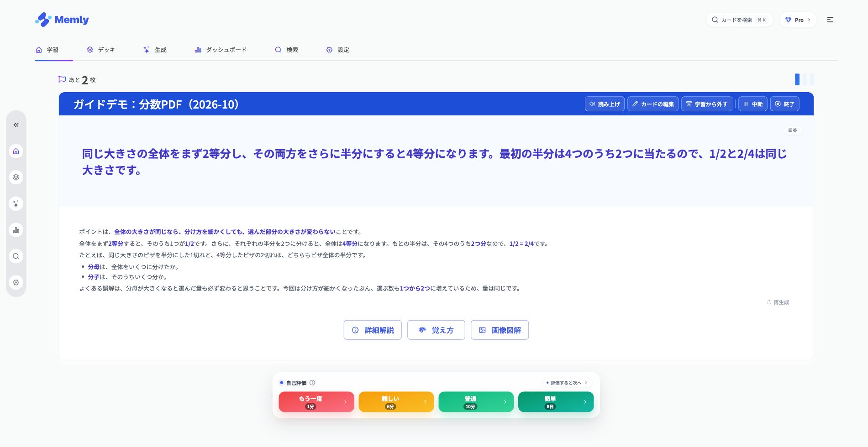Click the カードの編集 edit button

[x=653, y=104]
